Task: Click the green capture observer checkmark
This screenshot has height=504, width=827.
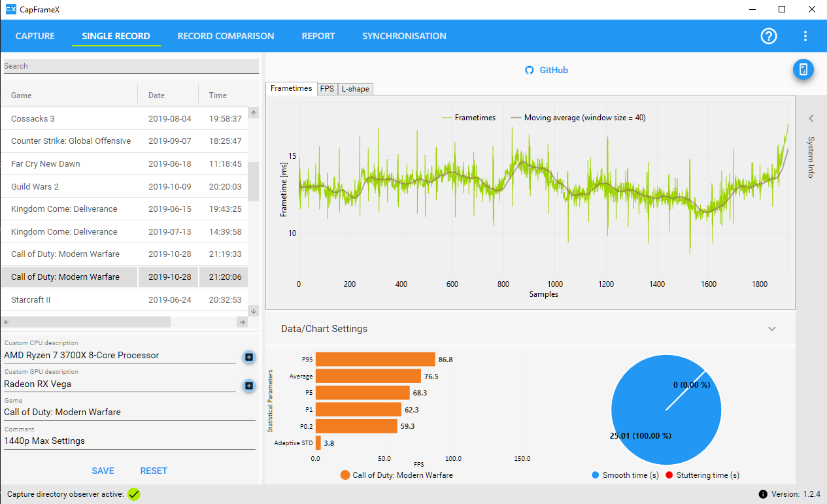Action: pos(134,494)
